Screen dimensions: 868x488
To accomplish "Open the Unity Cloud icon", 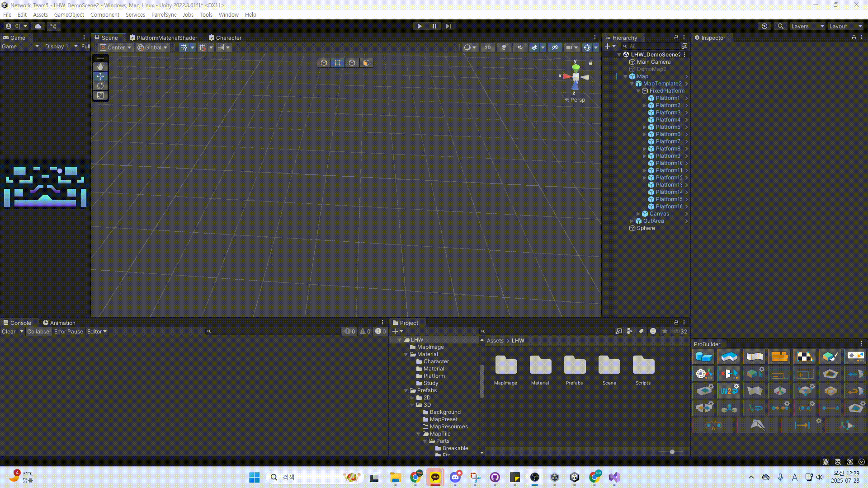I will point(38,26).
